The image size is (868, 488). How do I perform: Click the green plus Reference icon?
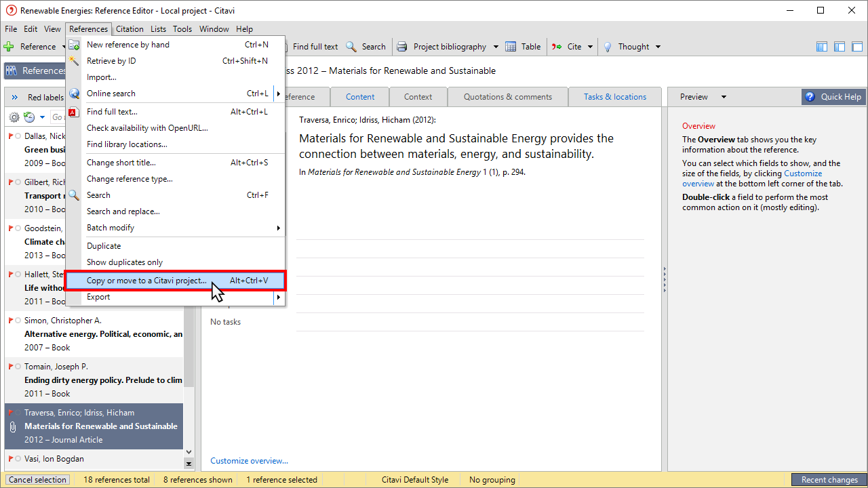pos(9,47)
